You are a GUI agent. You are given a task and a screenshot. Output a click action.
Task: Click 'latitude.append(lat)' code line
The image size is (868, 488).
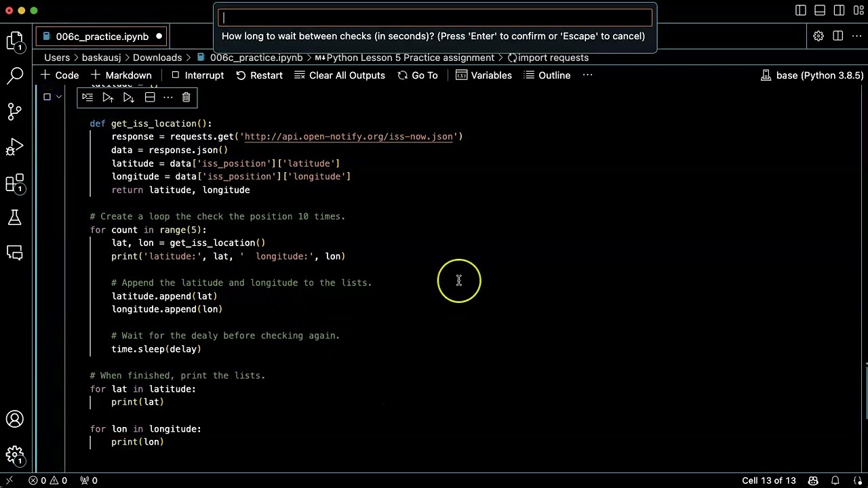165,296
